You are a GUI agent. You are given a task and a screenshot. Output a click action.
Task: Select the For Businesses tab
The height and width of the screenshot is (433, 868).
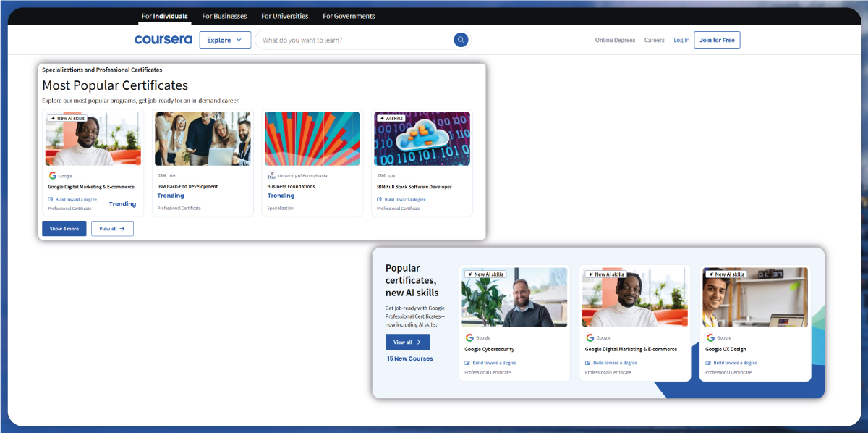point(224,16)
